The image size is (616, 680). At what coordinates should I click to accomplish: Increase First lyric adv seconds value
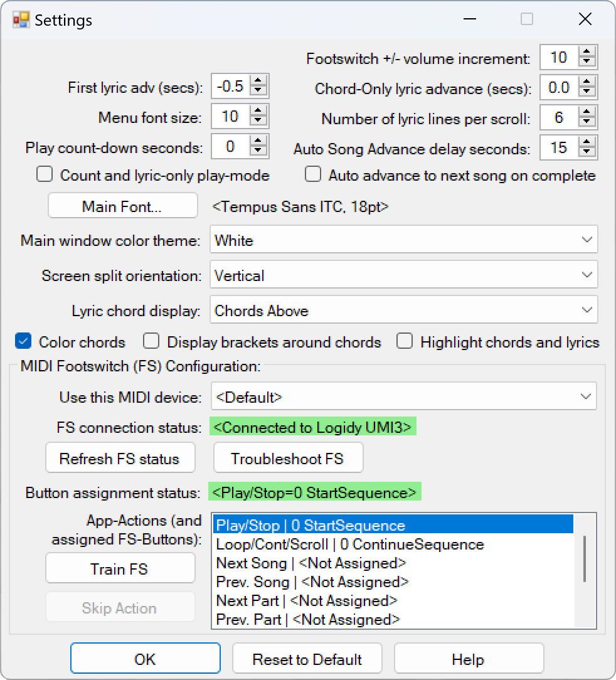click(x=258, y=81)
